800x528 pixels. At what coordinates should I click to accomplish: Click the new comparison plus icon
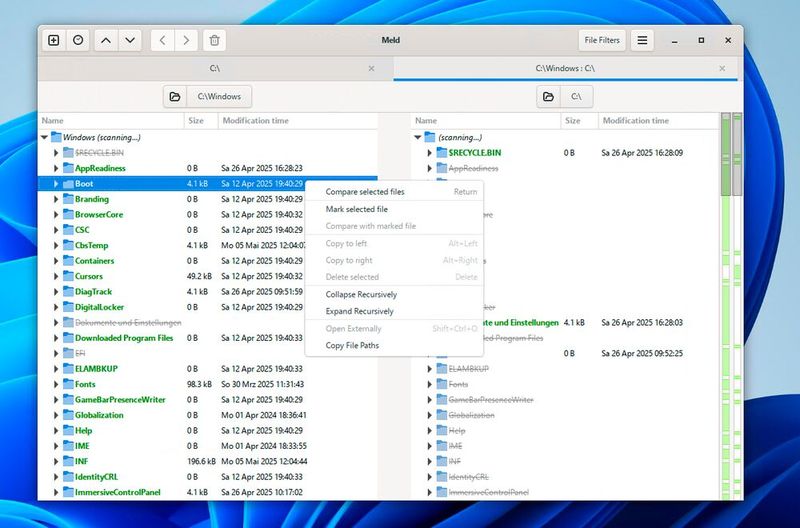coord(54,40)
